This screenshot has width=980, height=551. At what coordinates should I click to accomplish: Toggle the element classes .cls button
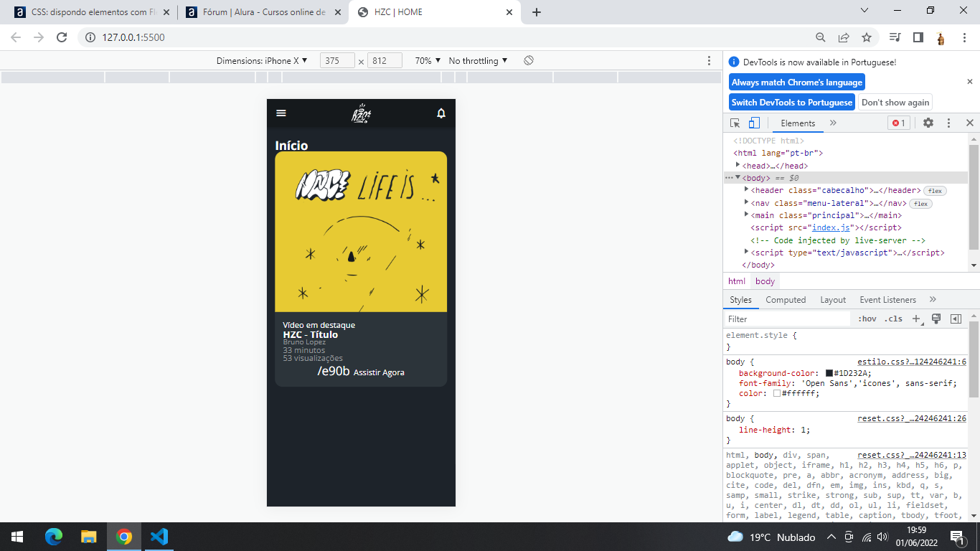coord(893,319)
